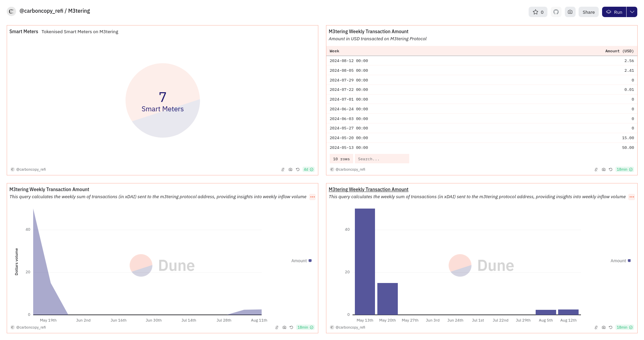Screen dimensions: 644x340
Task: Click the plug icon in area chart footer
Action: [277, 328]
